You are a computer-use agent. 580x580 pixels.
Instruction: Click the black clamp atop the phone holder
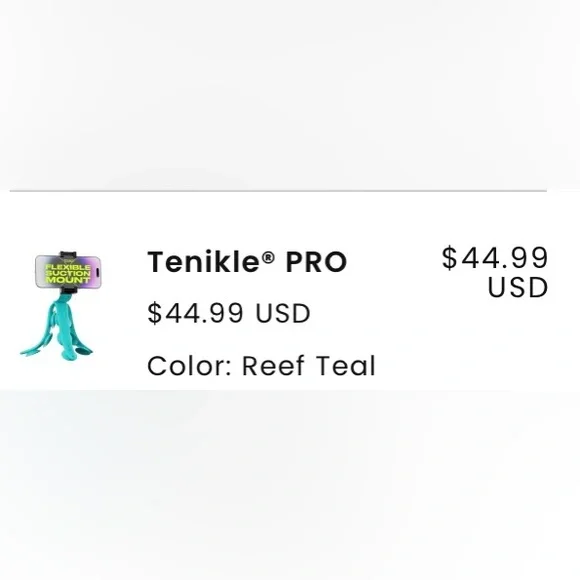click(x=68, y=254)
